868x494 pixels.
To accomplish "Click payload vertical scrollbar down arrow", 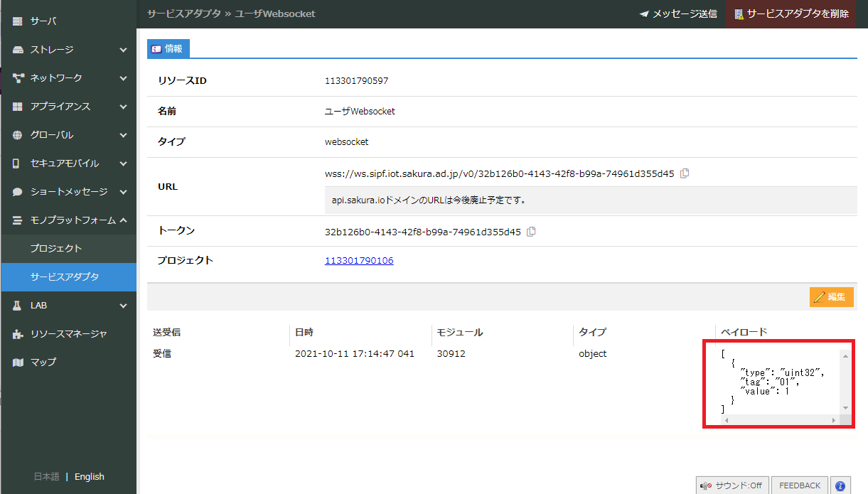I will click(845, 408).
